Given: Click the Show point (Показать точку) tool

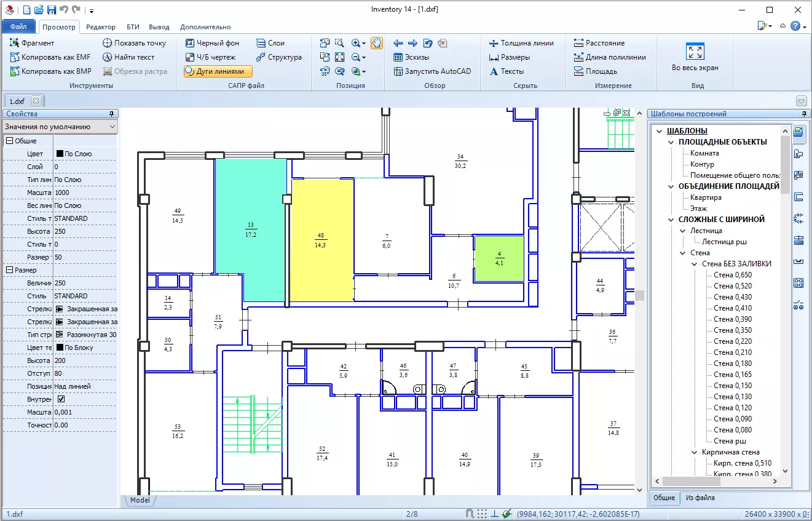Looking at the screenshot, I should pyautogui.click(x=134, y=43).
